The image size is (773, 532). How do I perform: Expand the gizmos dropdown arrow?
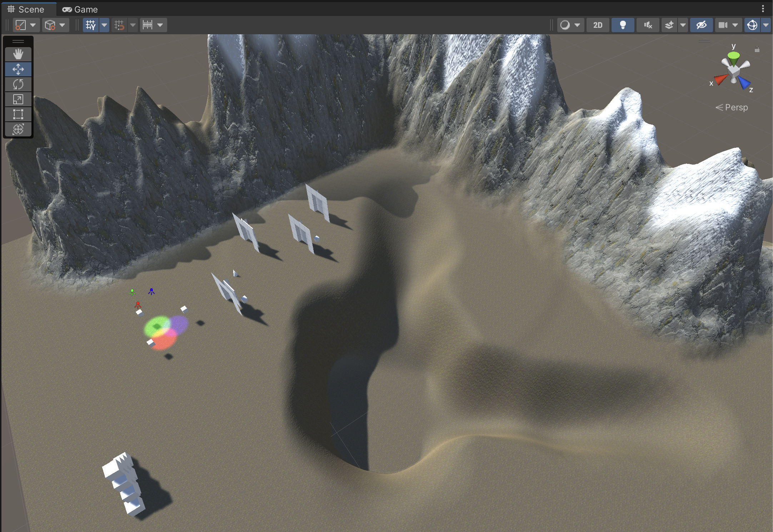point(766,25)
